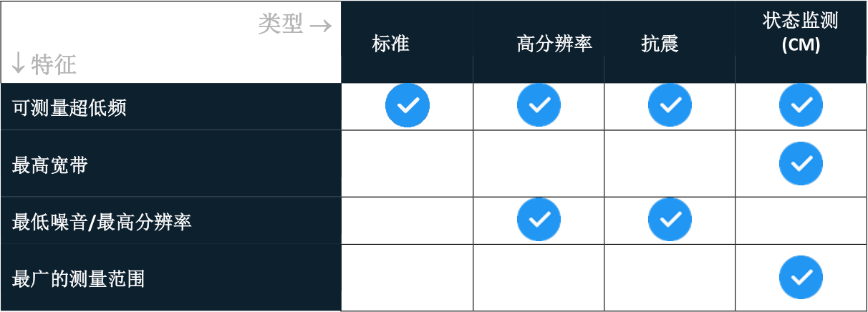Viewport: 868px width, 312px height.
Task: Click the checkmark for 标准 in 可测量超低频 row
Action: 408,106
